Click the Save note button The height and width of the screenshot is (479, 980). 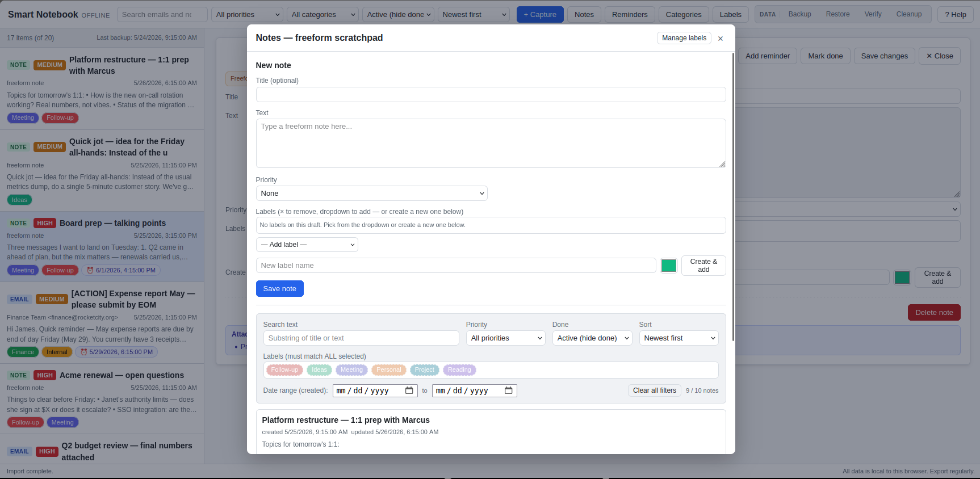click(x=279, y=289)
